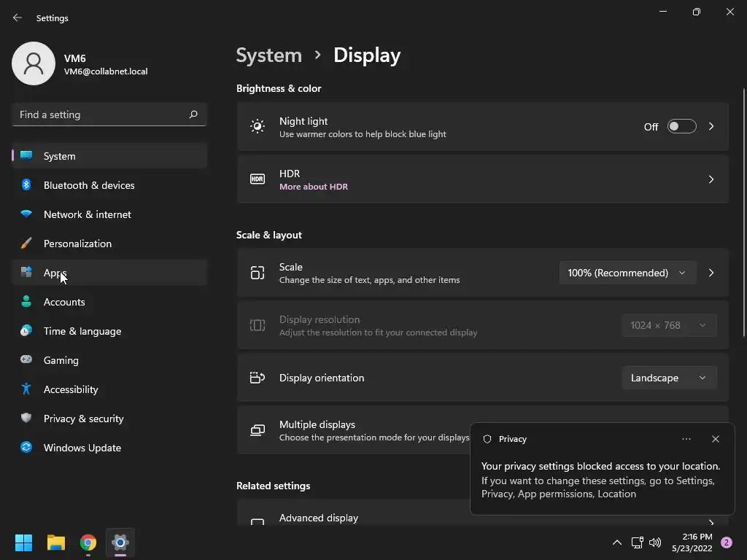Click the Windows Update sync icon
Viewport: 747px width, 560px height.
coord(26,448)
